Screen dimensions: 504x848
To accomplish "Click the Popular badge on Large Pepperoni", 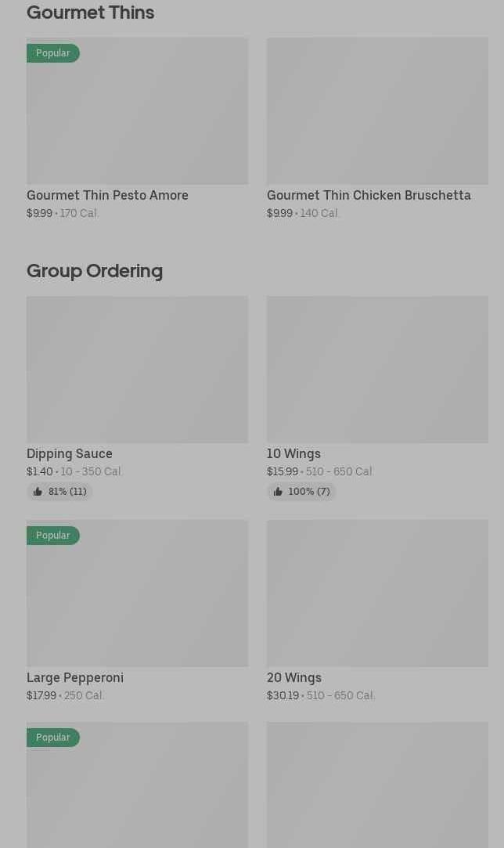I will pyautogui.click(x=53, y=536).
